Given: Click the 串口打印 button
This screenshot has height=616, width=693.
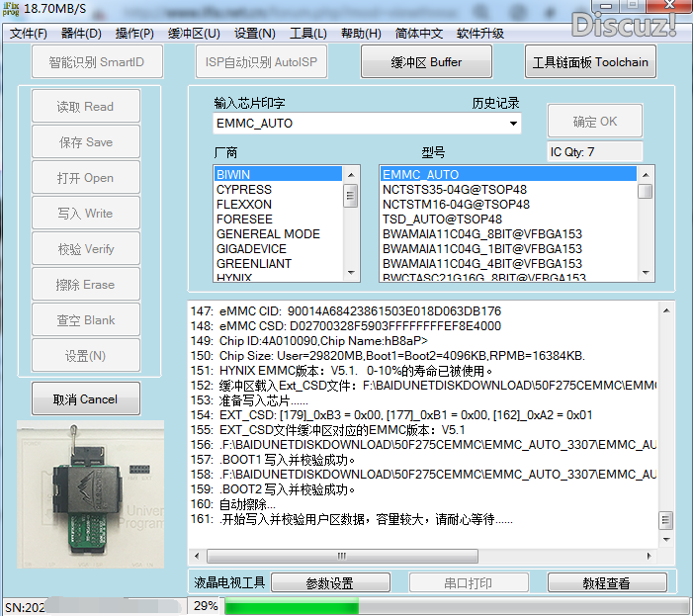Looking at the screenshot, I should 469,582.
